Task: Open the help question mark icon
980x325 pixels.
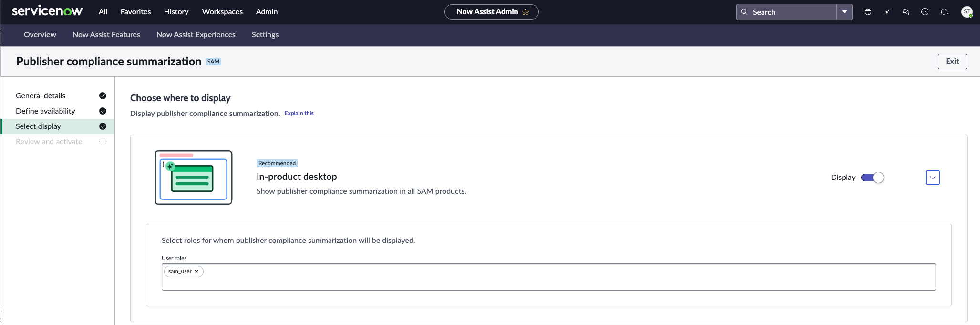Action: pos(925,12)
